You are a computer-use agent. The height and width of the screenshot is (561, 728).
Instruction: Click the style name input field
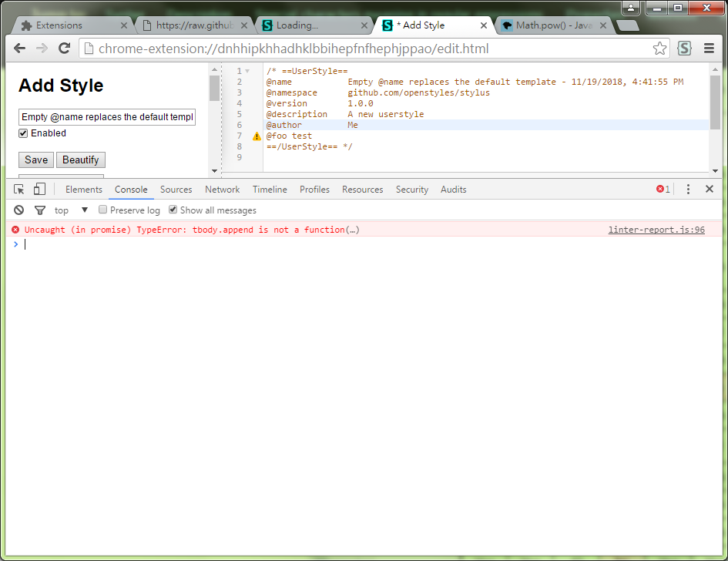107,117
